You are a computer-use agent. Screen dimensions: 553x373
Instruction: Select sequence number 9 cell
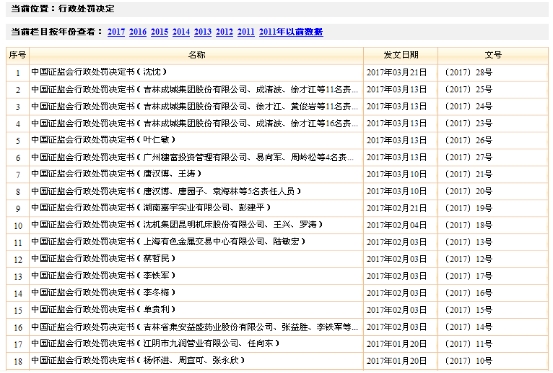tap(18, 209)
